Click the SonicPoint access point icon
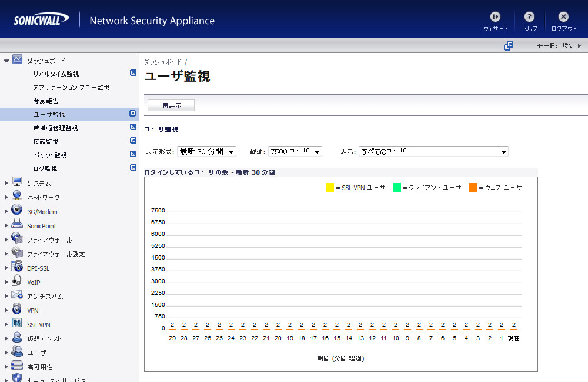This screenshot has width=588, height=382. tap(17, 224)
